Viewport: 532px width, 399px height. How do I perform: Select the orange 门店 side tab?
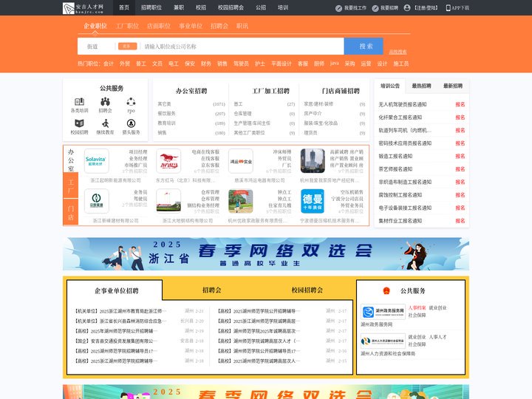point(71,212)
